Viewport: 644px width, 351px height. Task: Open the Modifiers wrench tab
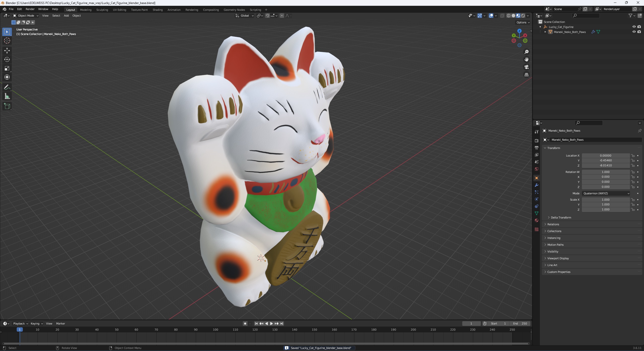coord(537,185)
